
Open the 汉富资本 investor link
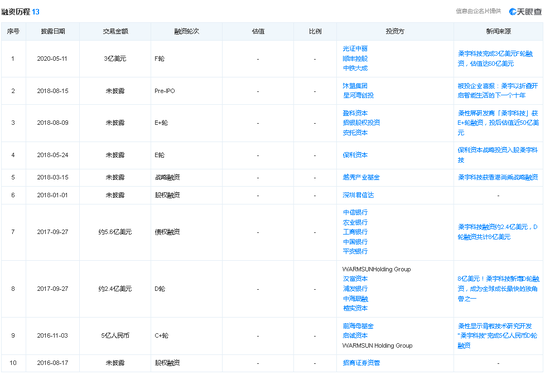(355, 279)
